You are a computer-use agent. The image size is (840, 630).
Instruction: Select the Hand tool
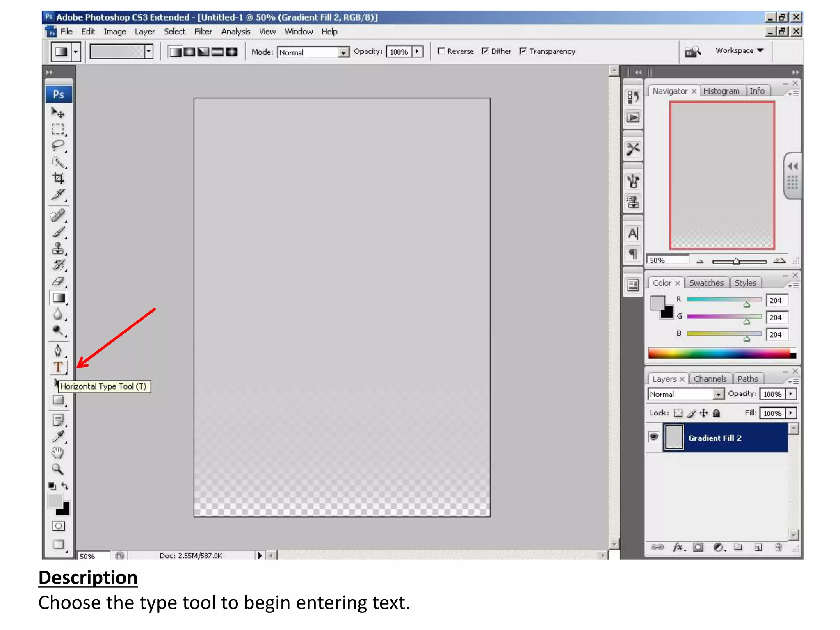click(x=58, y=453)
